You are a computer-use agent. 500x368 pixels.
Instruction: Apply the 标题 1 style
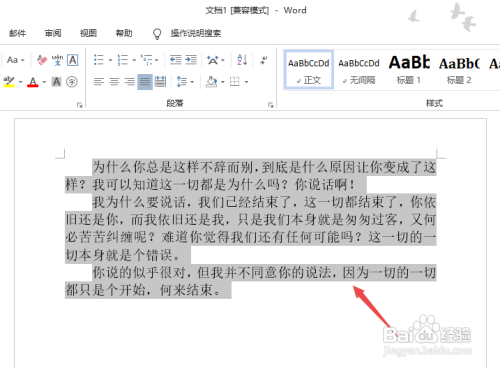[x=409, y=70]
